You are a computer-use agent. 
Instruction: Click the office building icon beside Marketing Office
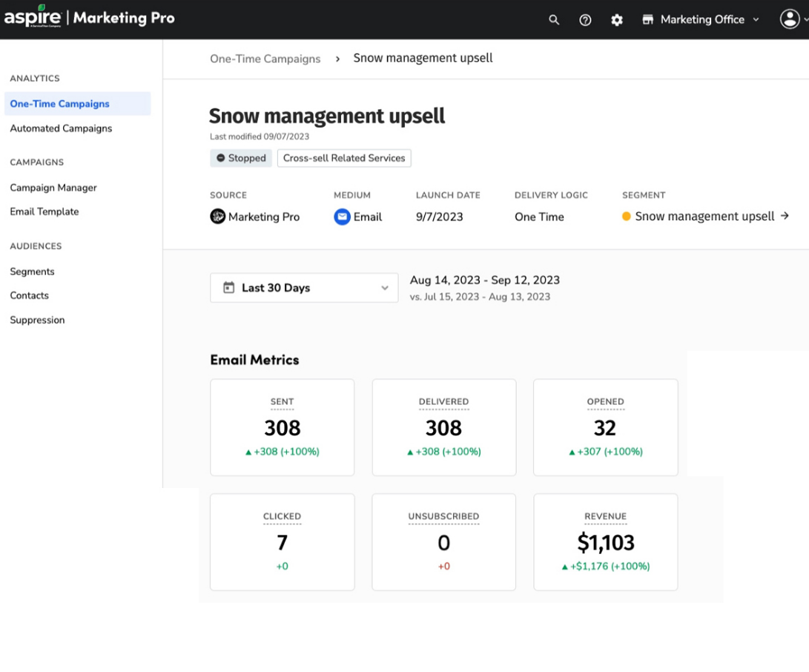coord(647,20)
